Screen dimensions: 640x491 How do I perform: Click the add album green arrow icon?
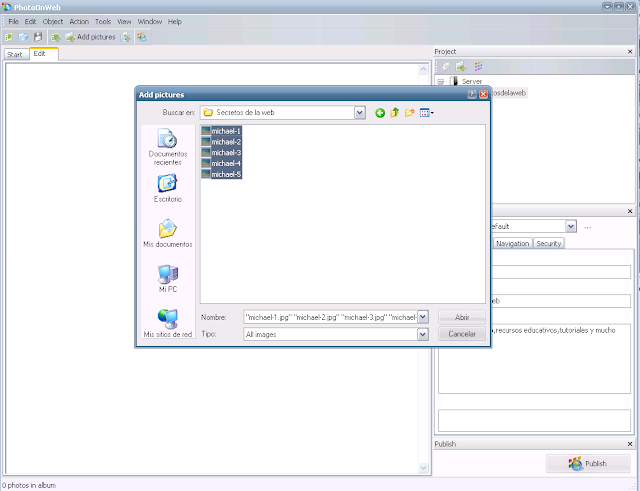click(x=56, y=37)
